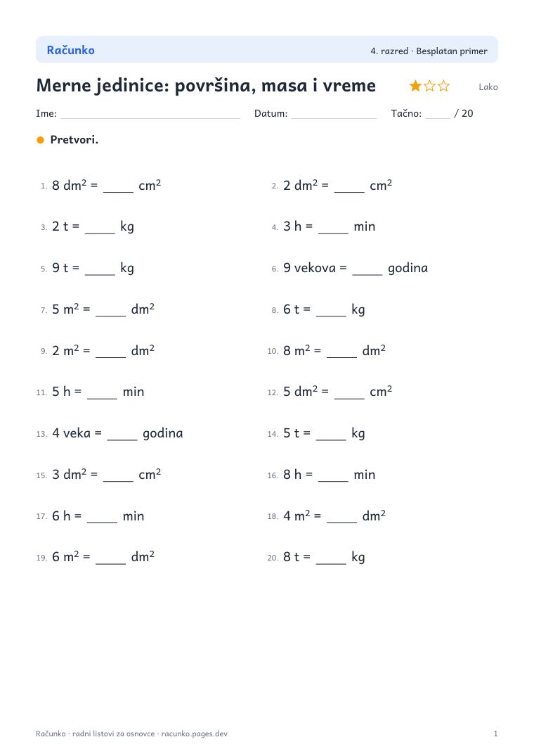This screenshot has width=534, height=756.
Task: Click the Ime name line
Action: point(150,117)
